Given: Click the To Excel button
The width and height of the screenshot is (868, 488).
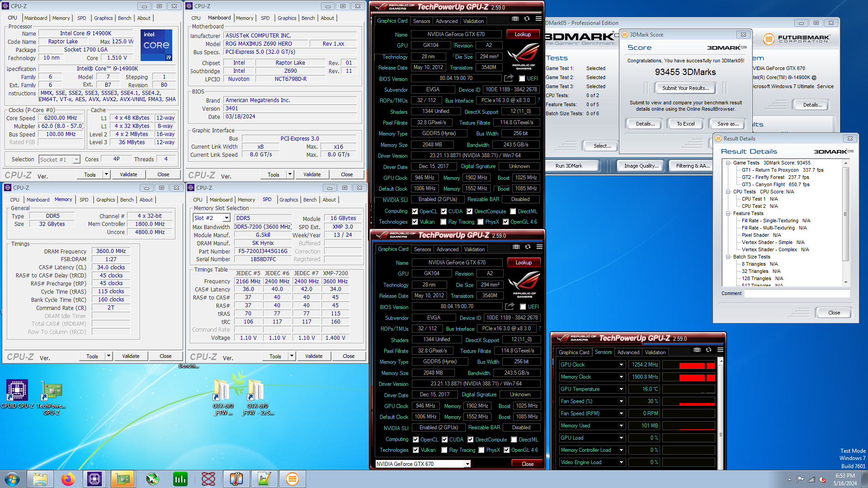Looking at the screenshot, I should tap(686, 124).
